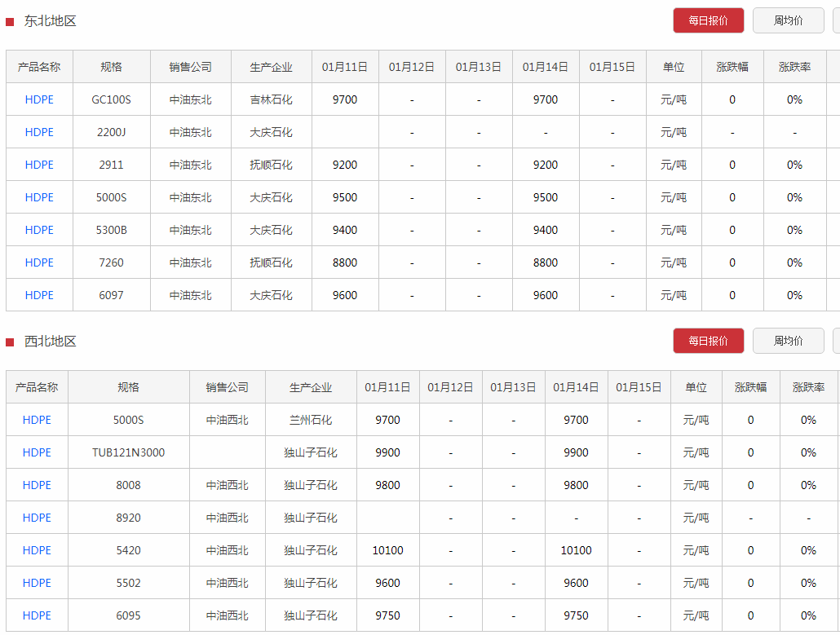Click 7260 specification cell
Image resolution: width=840 pixels, height=635 pixels.
tap(112, 263)
